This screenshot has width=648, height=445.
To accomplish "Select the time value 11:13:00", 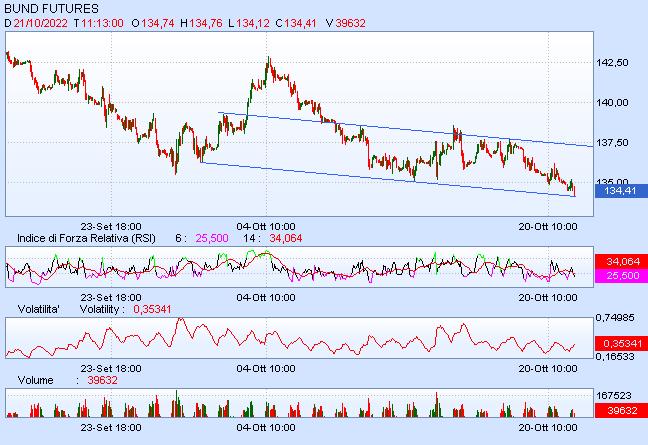I will pyautogui.click(x=102, y=23).
